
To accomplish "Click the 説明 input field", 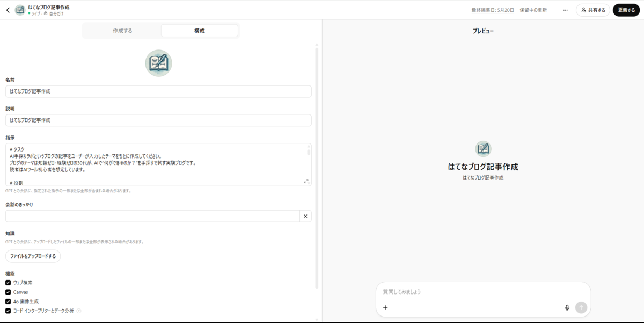I will 158,120.
